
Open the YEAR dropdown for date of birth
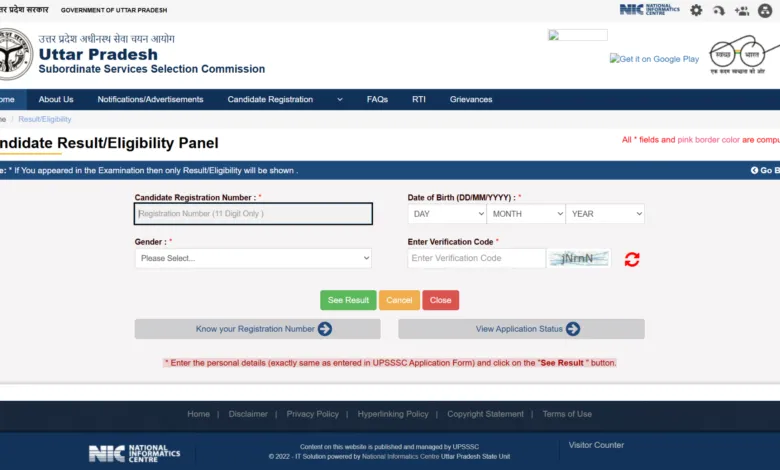coord(605,214)
